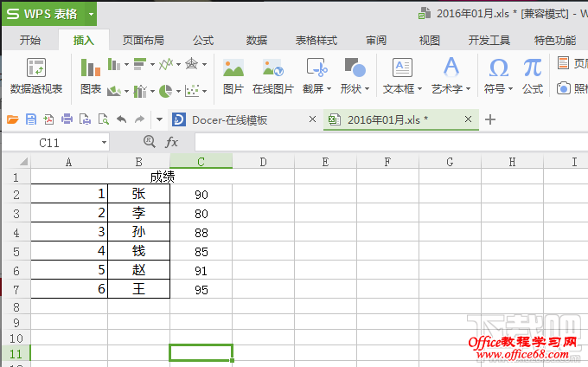Print the sheet with the printer icon
588x367 pixels.
coord(67,119)
